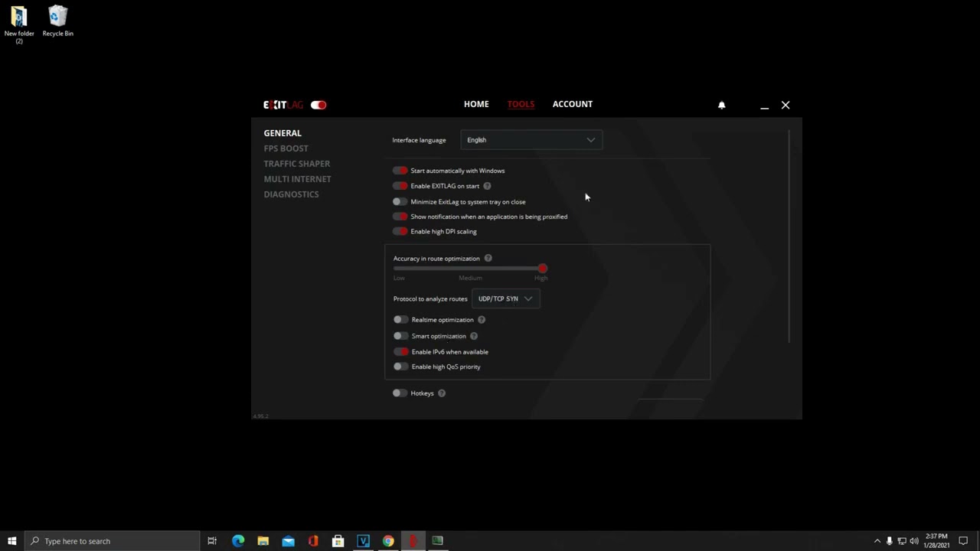
Task: Open the volume tray icon
Action: click(914, 541)
